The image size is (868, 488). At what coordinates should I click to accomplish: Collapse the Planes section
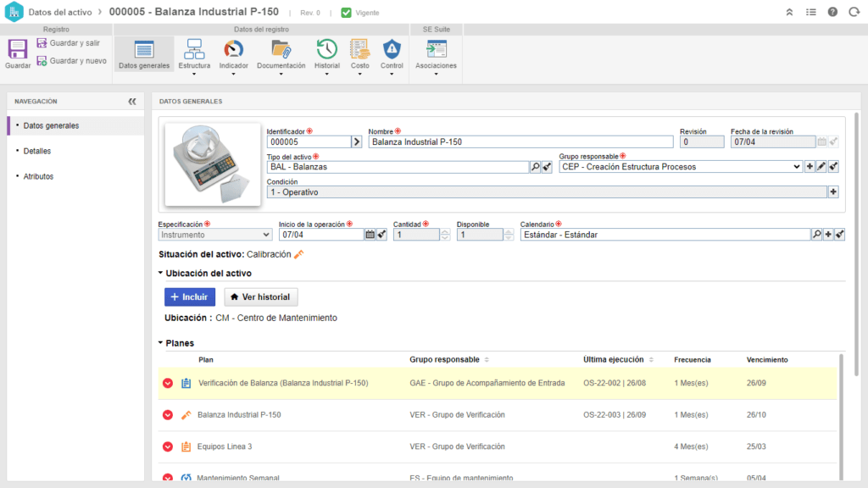click(x=161, y=343)
